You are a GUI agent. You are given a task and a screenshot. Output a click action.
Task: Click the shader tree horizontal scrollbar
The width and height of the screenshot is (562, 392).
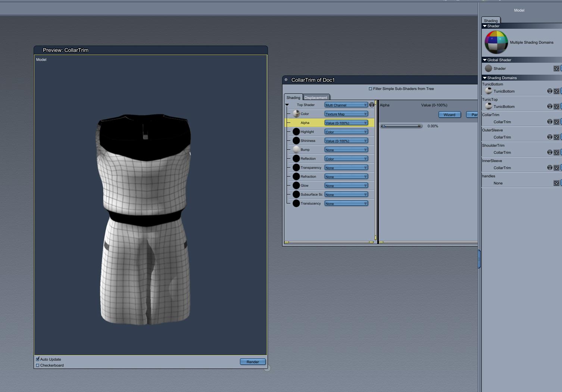[329, 242]
